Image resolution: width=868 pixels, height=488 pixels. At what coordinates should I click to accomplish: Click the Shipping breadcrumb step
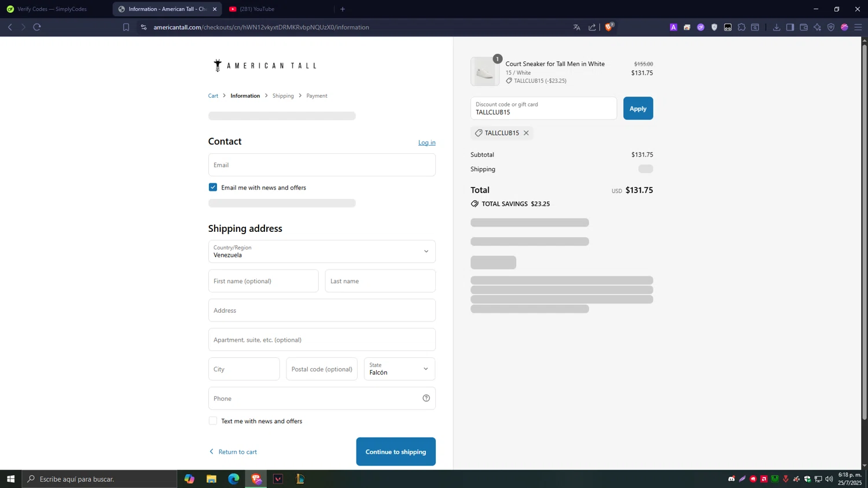pyautogui.click(x=283, y=96)
